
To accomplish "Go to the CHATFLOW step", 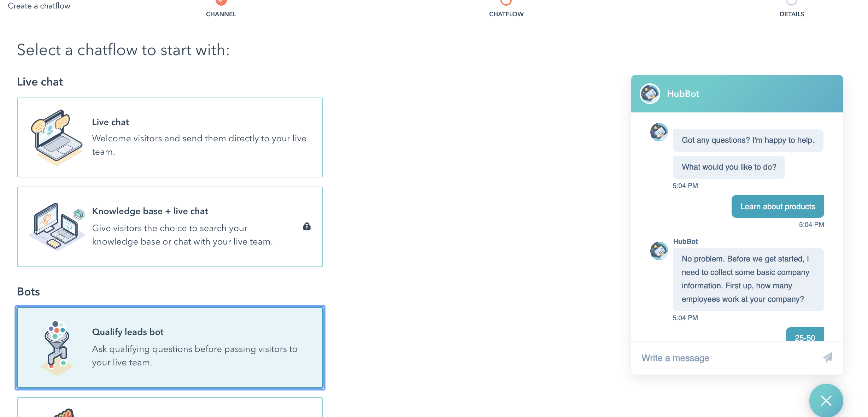I will click(506, 14).
